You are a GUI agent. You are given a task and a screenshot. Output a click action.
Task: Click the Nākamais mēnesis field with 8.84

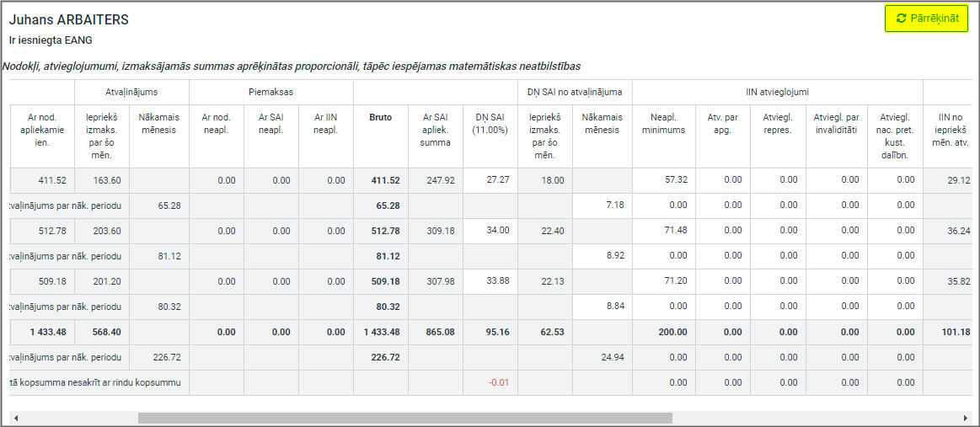click(x=602, y=307)
